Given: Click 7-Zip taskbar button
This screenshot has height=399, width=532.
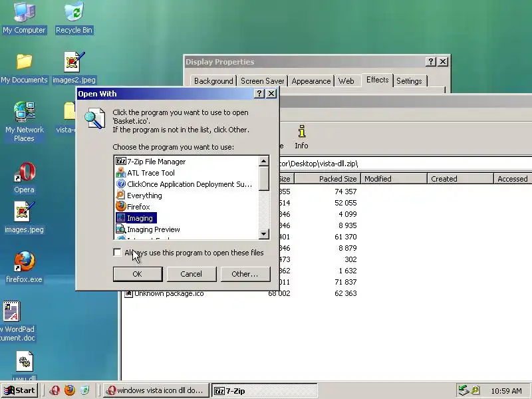Looking at the screenshot, I should point(264,391).
